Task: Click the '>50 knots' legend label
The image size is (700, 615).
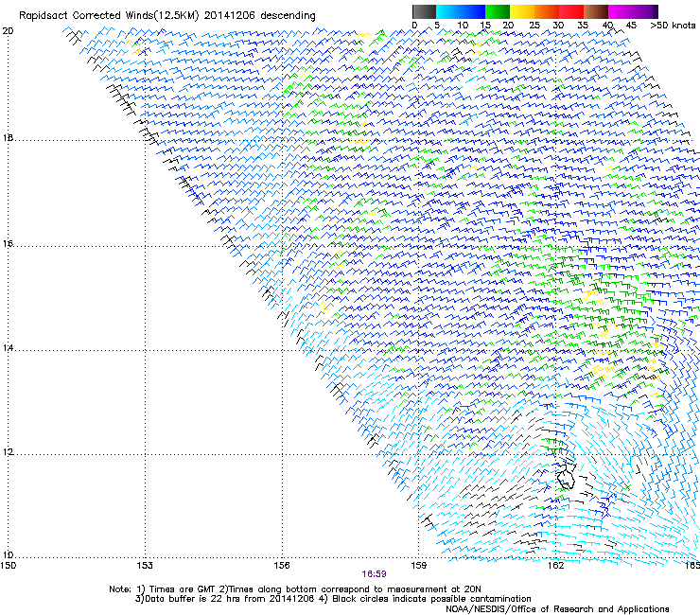Action: click(673, 26)
